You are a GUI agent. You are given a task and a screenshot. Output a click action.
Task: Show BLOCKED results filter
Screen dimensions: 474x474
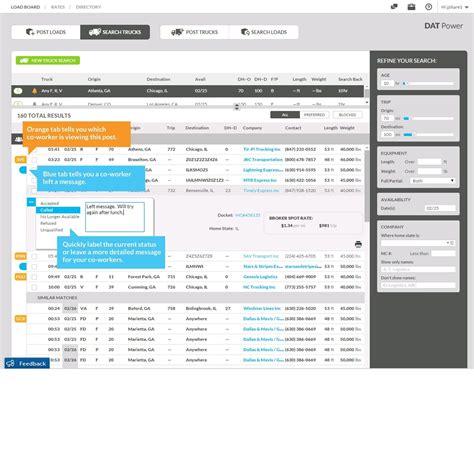[347, 115]
